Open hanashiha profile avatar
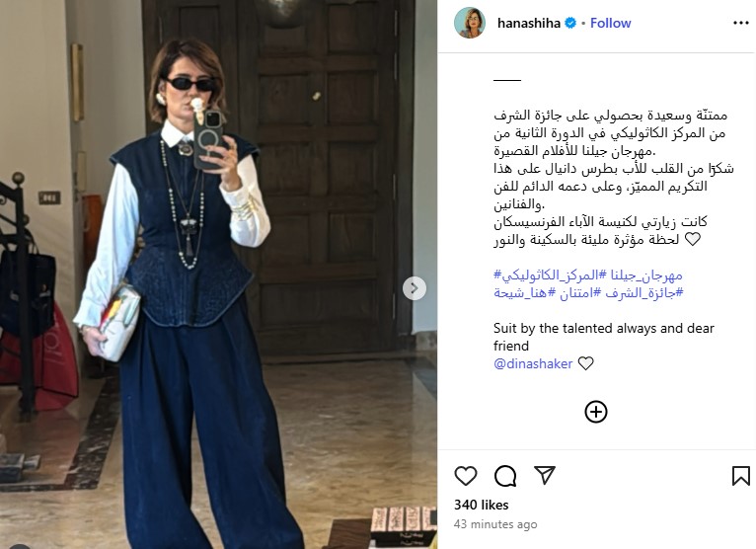The height and width of the screenshot is (549, 756). pyautogui.click(x=470, y=23)
